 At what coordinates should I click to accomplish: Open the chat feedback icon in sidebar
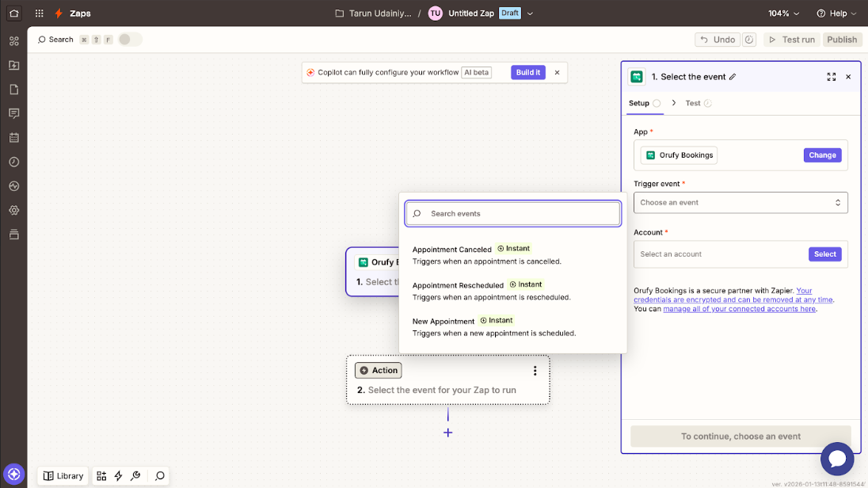13,112
